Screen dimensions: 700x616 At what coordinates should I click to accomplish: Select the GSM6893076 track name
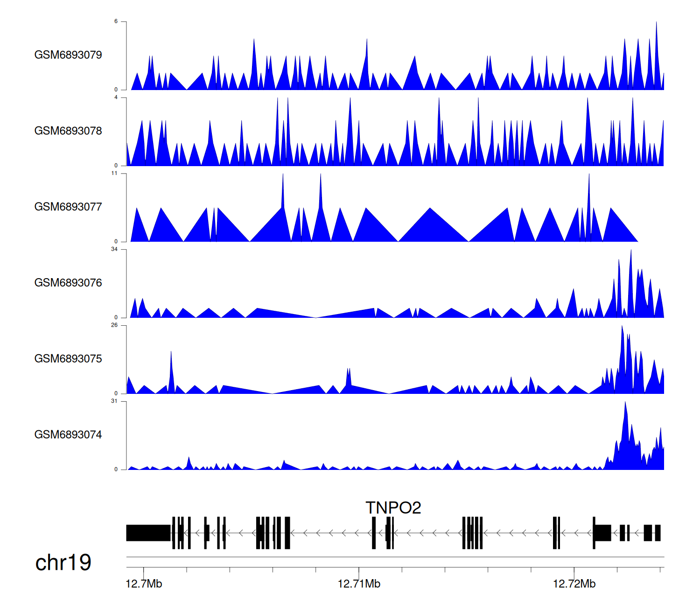[68, 283]
